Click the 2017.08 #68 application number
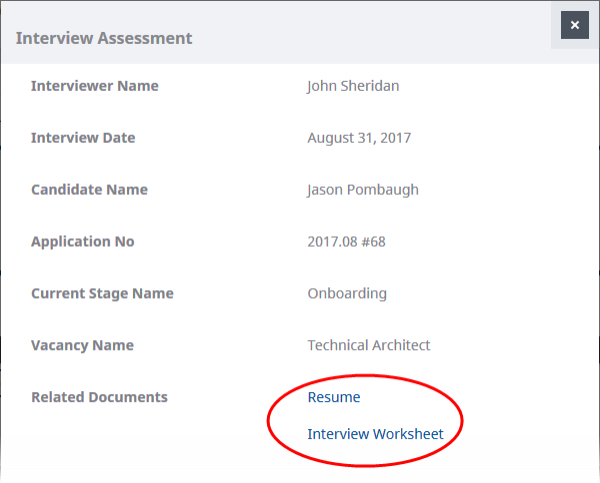Viewport: 600px width, 483px height. [347, 242]
